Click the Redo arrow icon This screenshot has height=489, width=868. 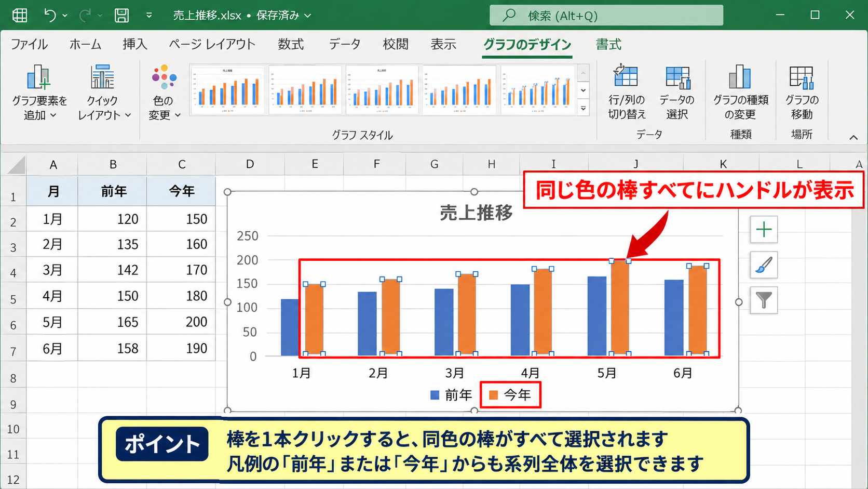click(85, 16)
